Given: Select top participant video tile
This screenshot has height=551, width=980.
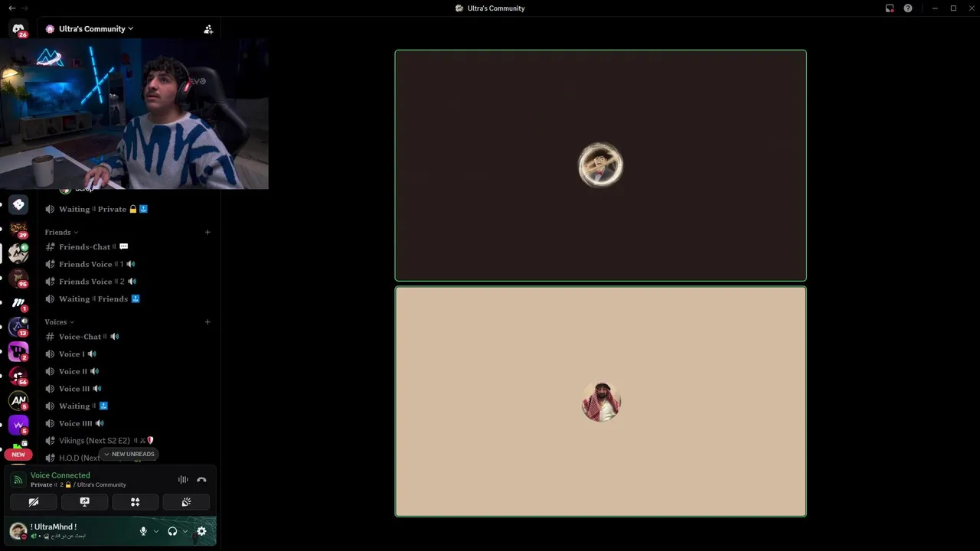Looking at the screenshot, I should coord(600,165).
